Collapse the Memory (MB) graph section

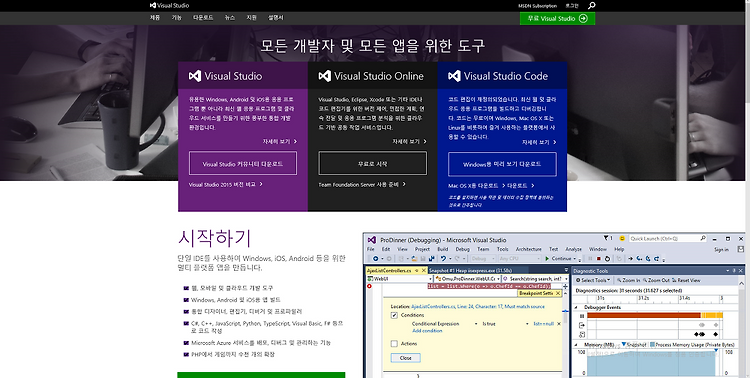(x=576, y=345)
